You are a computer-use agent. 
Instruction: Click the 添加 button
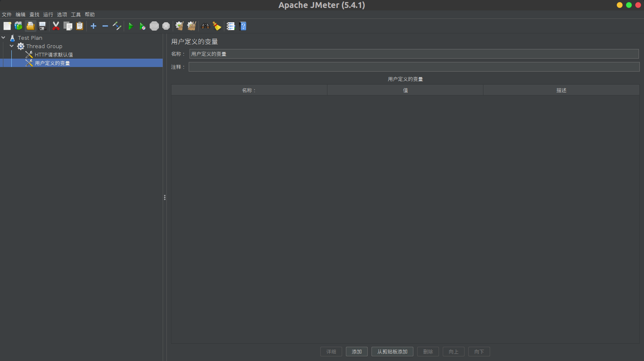point(357,352)
